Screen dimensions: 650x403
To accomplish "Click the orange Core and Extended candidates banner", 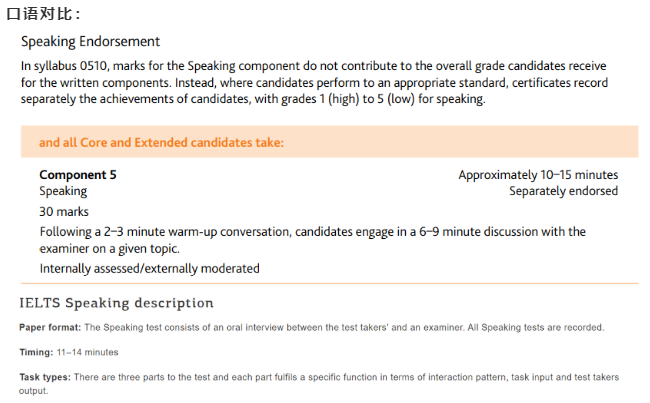I will [x=330, y=142].
